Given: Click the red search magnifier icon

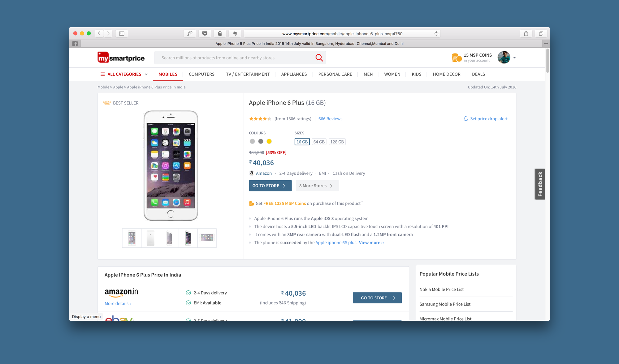Looking at the screenshot, I should point(319,58).
